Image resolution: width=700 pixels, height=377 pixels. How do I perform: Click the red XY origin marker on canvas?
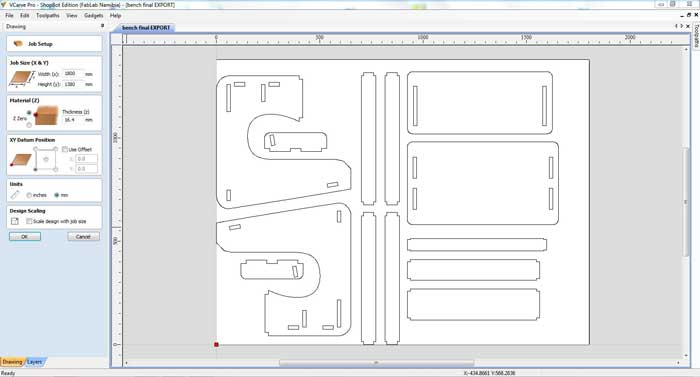pyautogui.click(x=216, y=344)
